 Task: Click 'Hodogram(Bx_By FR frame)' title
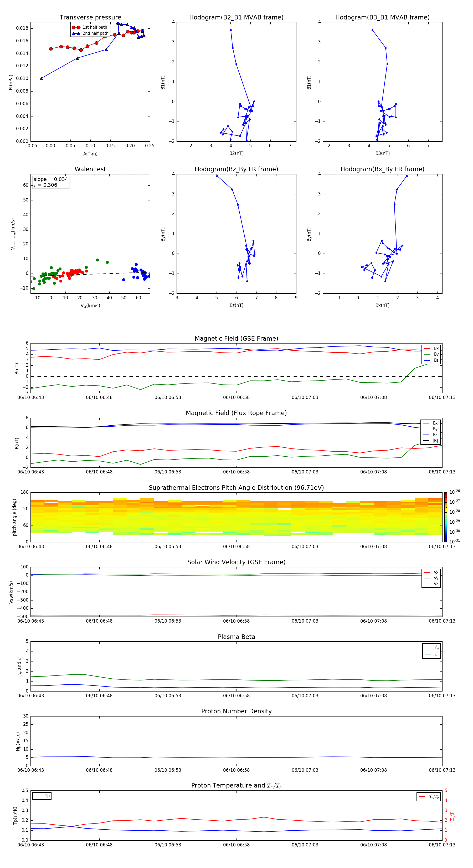pos(382,169)
